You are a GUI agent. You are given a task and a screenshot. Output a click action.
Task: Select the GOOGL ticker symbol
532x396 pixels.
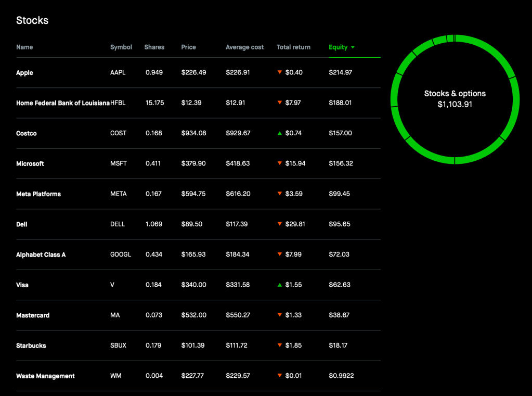point(121,254)
